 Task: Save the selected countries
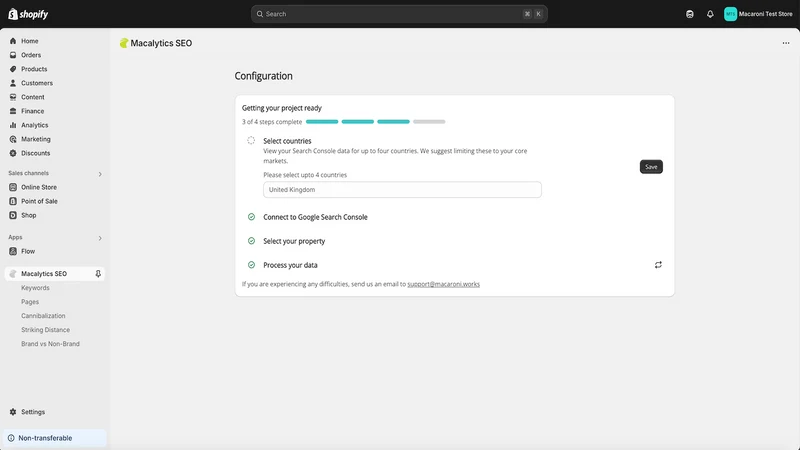[651, 167]
